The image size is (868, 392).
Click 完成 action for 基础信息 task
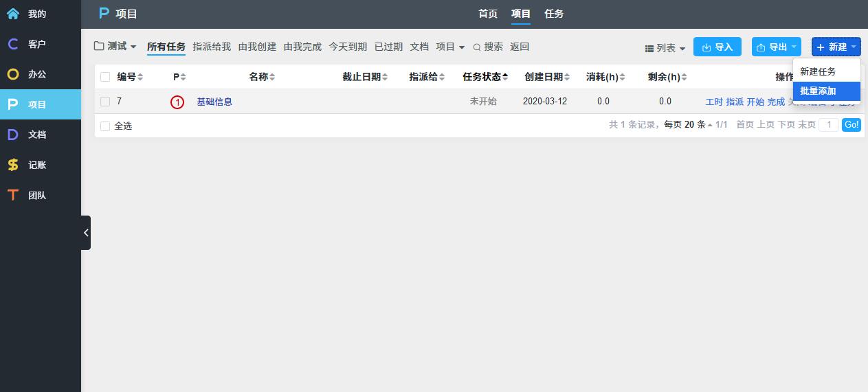click(776, 102)
